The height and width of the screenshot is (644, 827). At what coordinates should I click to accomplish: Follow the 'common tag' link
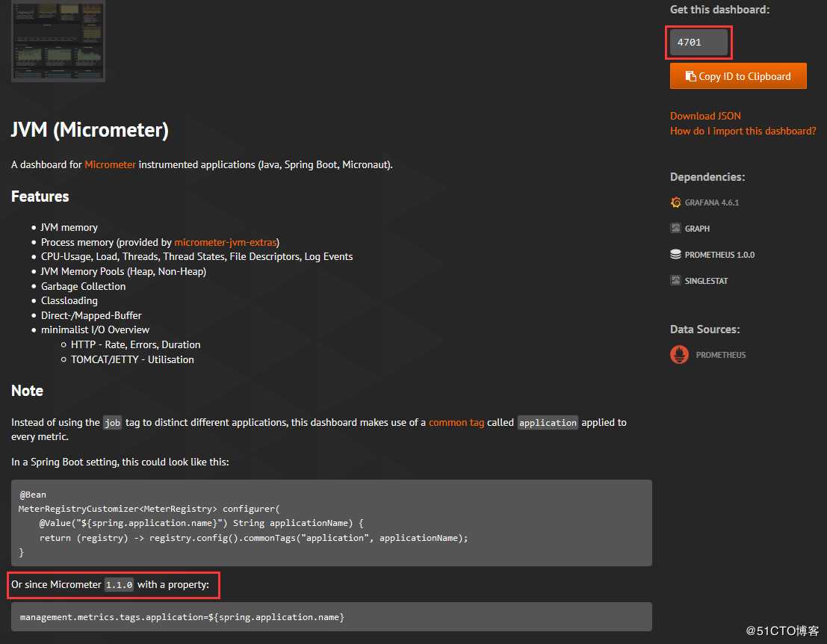[456, 422]
